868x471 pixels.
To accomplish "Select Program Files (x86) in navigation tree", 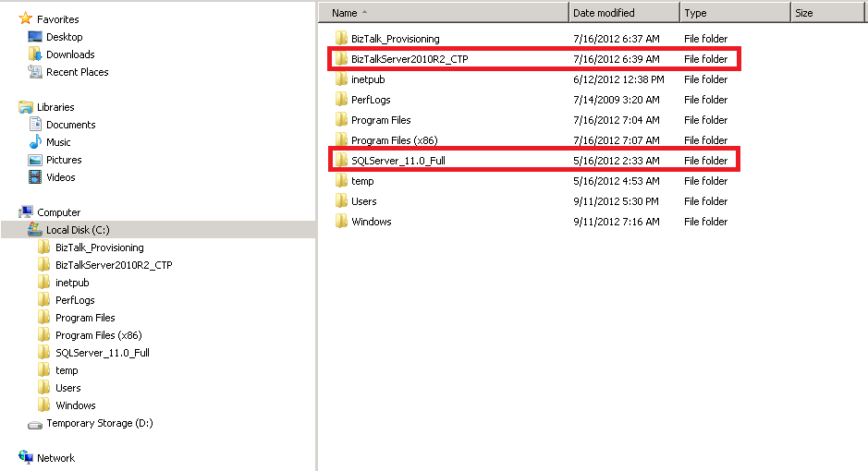I will point(99,335).
